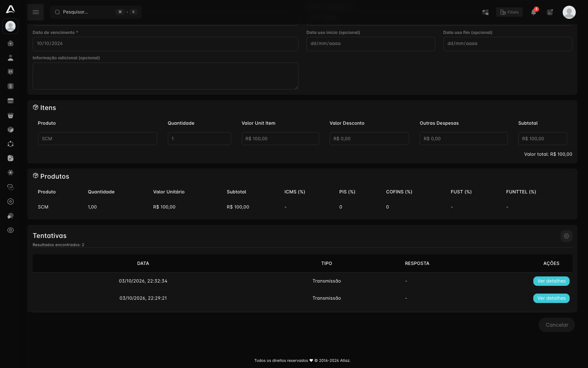Click the Quantidade field in Itens
The image size is (588, 368).
(199, 139)
